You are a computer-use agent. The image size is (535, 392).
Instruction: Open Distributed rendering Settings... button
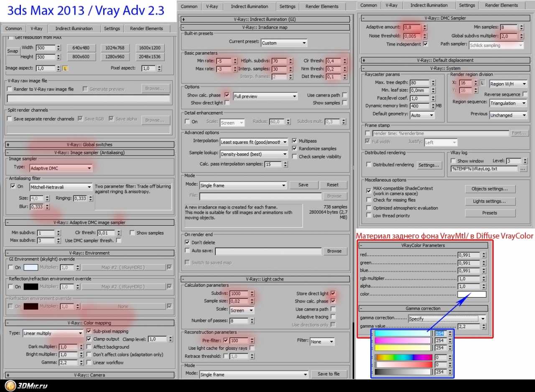(x=429, y=165)
